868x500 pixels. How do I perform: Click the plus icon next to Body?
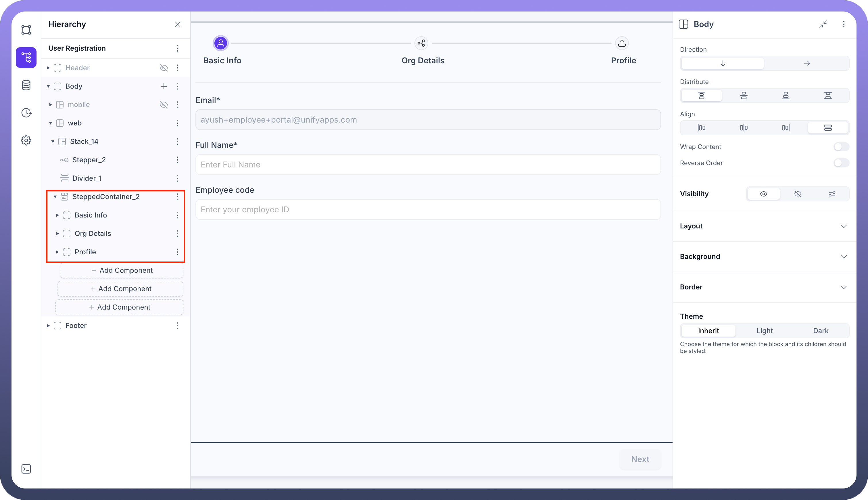pyautogui.click(x=164, y=86)
